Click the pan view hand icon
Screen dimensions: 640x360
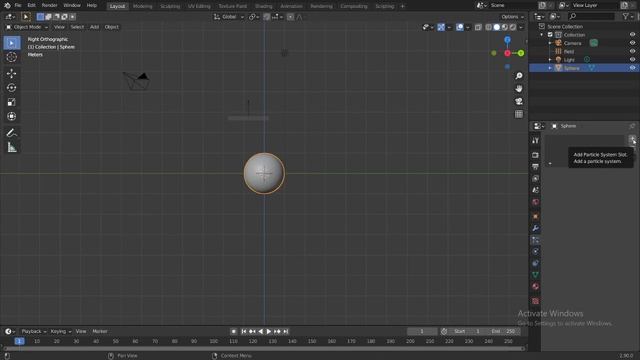point(519,89)
